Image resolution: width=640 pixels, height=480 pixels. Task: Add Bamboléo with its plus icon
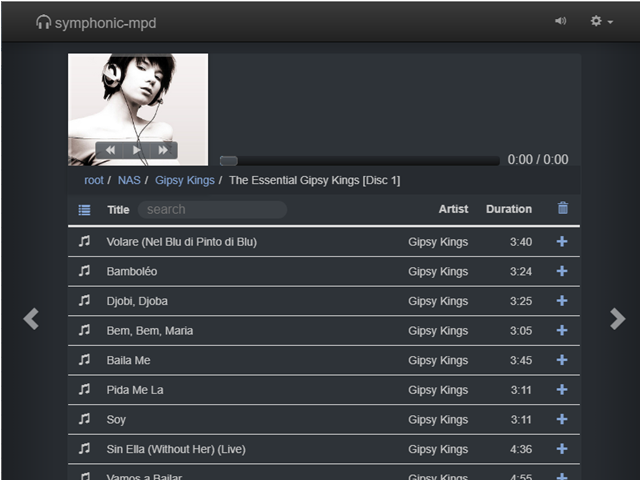point(562,271)
